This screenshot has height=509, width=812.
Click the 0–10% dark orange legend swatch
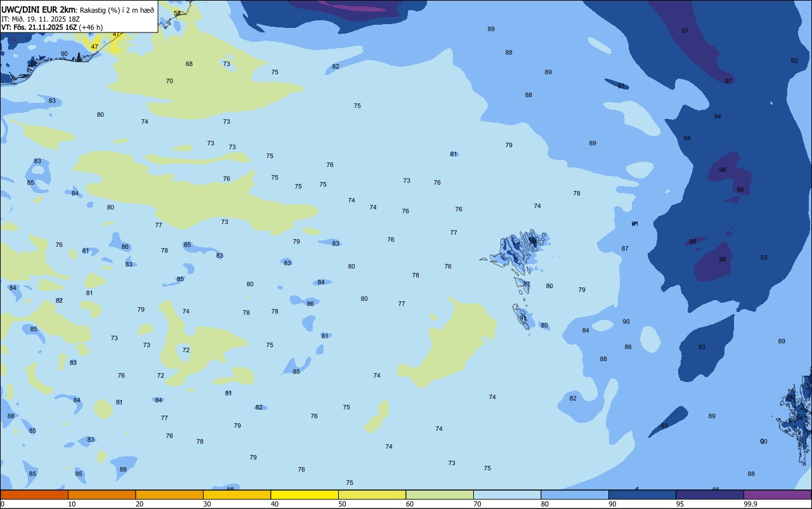34,494
